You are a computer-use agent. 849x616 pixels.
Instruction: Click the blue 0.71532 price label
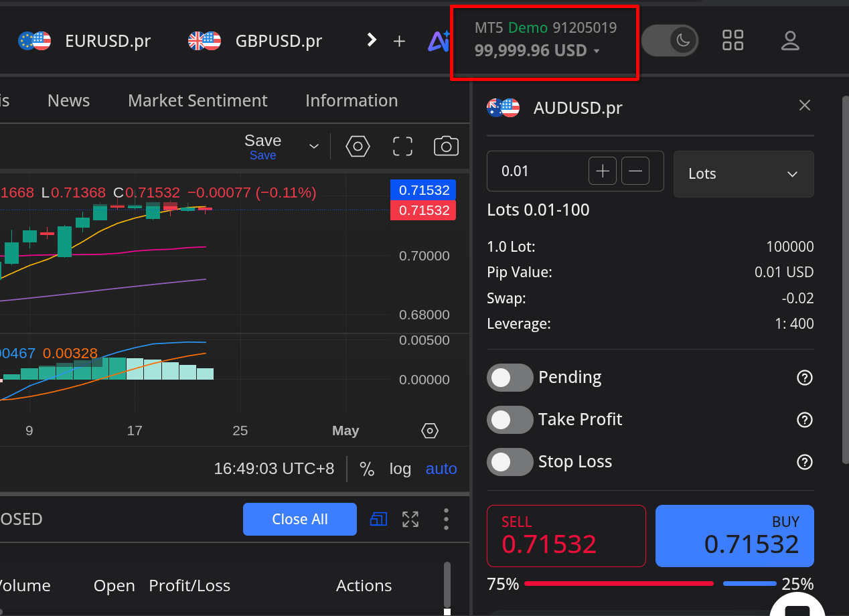[423, 190]
